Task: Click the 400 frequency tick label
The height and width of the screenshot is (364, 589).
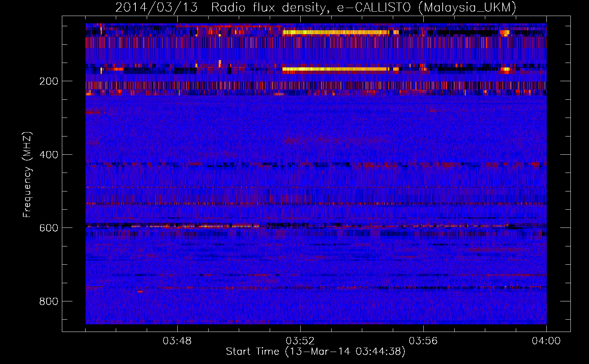Action: click(49, 155)
